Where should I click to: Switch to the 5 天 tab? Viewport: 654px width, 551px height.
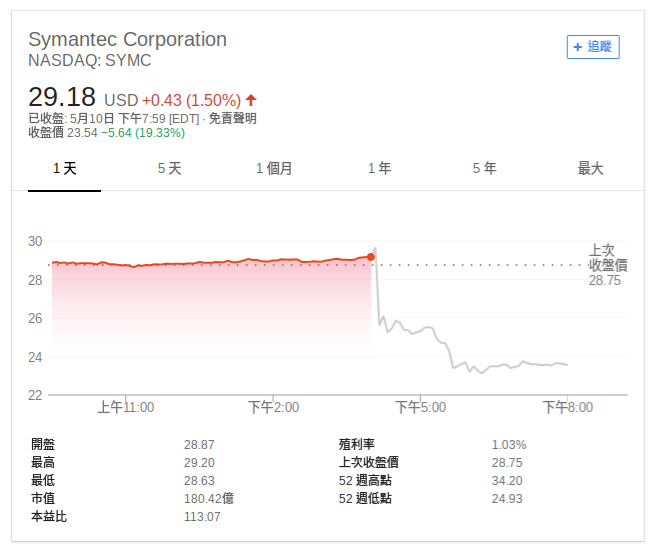pos(170,168)
